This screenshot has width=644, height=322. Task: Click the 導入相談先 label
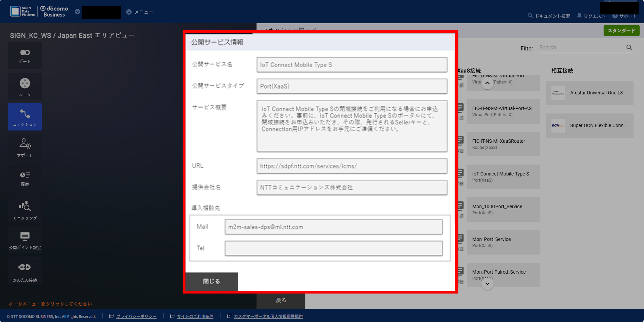[206, 208]
